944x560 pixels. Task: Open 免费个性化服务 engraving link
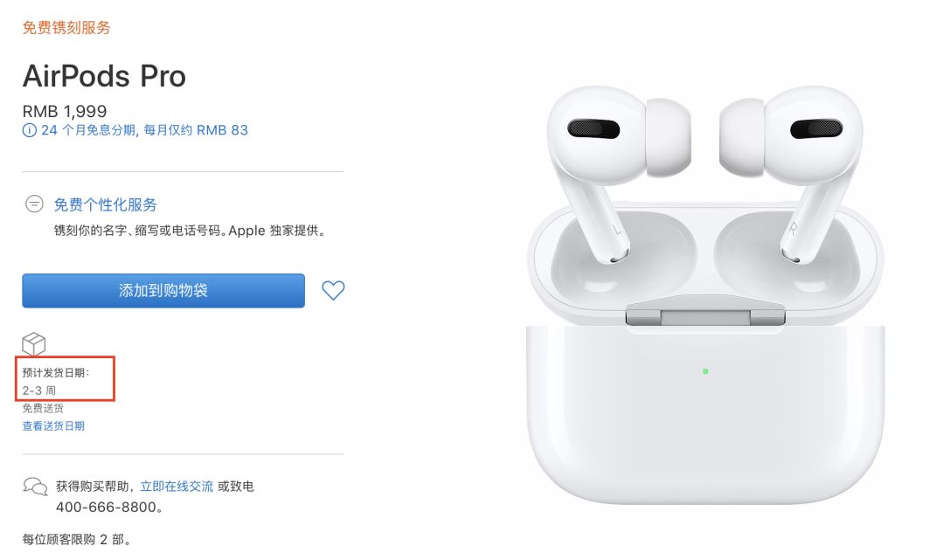pyautogui.click(x=106, y=204)
